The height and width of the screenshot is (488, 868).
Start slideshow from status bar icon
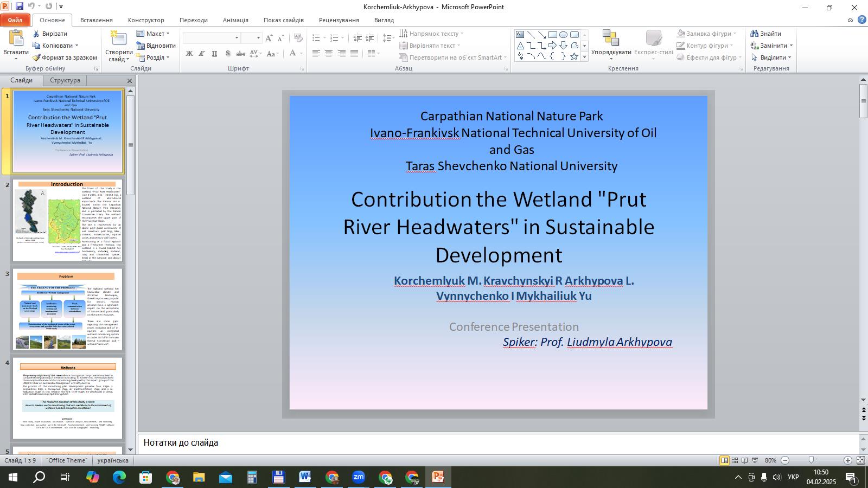(x=755, y=460)
